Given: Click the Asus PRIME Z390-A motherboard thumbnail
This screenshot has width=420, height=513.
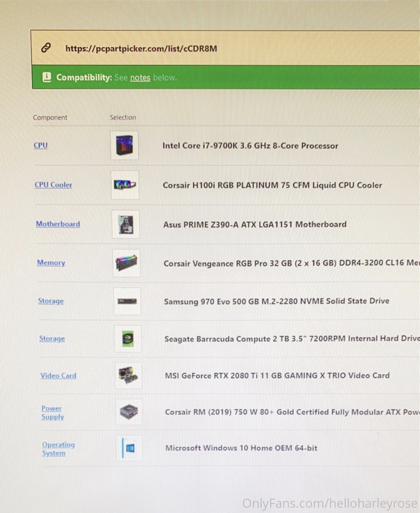Looking at the screenshot, I should coord(126,225).
